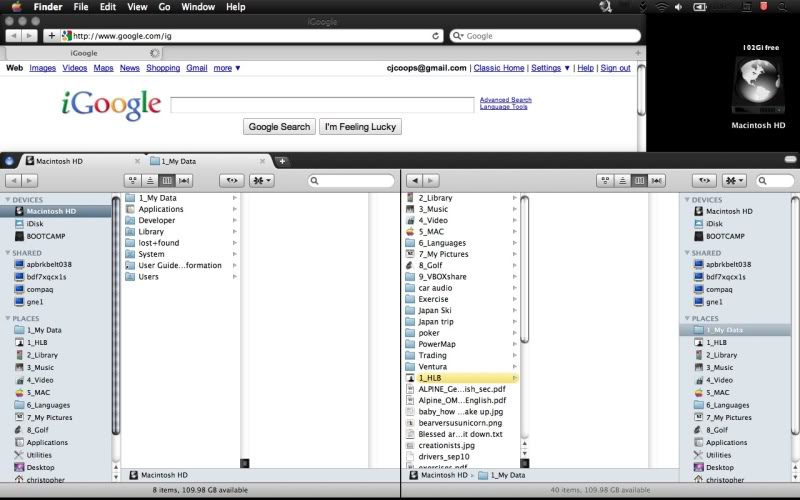Open the Finder menu
Screen dimensions: 800x500
[47, 7]
